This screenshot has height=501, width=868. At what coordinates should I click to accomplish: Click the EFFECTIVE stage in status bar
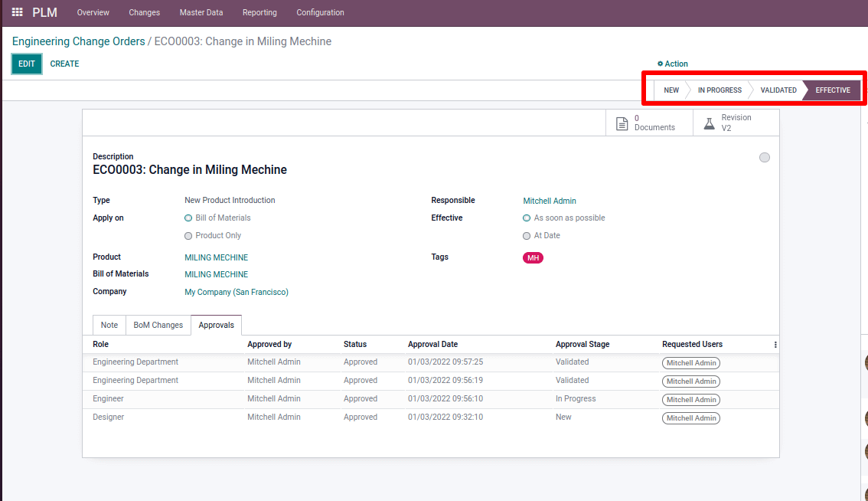(x=833, y=90)
